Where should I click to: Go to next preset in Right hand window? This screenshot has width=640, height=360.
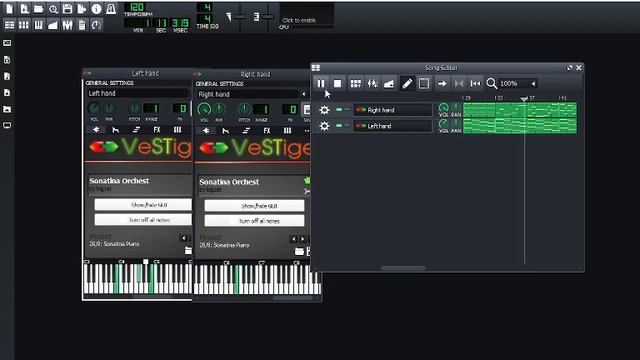[302, 239]
